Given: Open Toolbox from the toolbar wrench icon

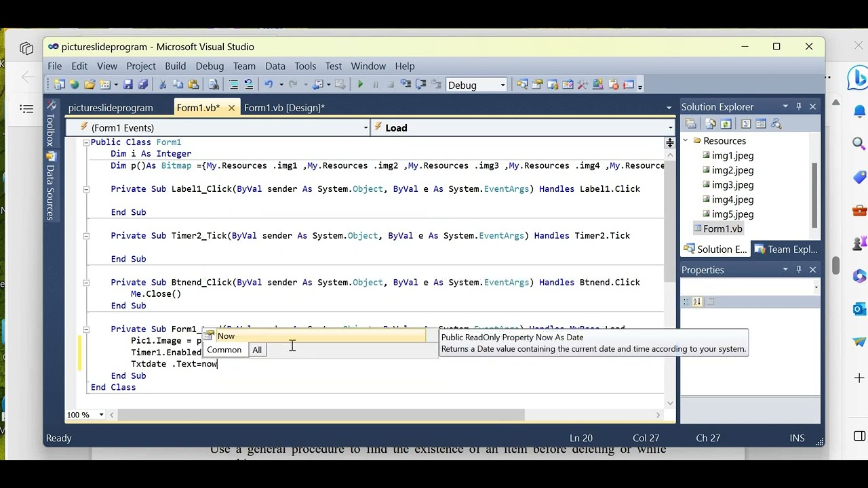Looking at the screenshot, I should click(x=583, y=85).
